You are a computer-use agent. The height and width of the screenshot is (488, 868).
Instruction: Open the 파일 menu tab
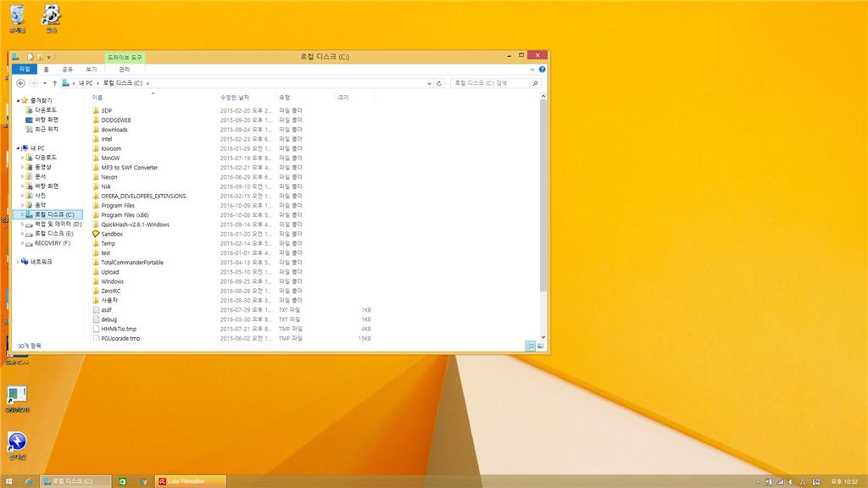(25, 69)
